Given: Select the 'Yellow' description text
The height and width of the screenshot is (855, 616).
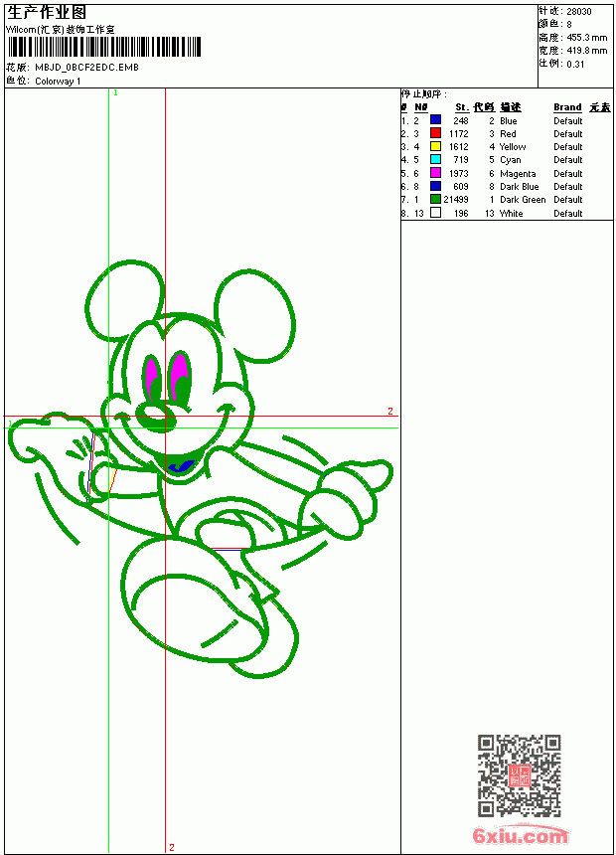Looking at the screenshot, I should tap(513, 147).
